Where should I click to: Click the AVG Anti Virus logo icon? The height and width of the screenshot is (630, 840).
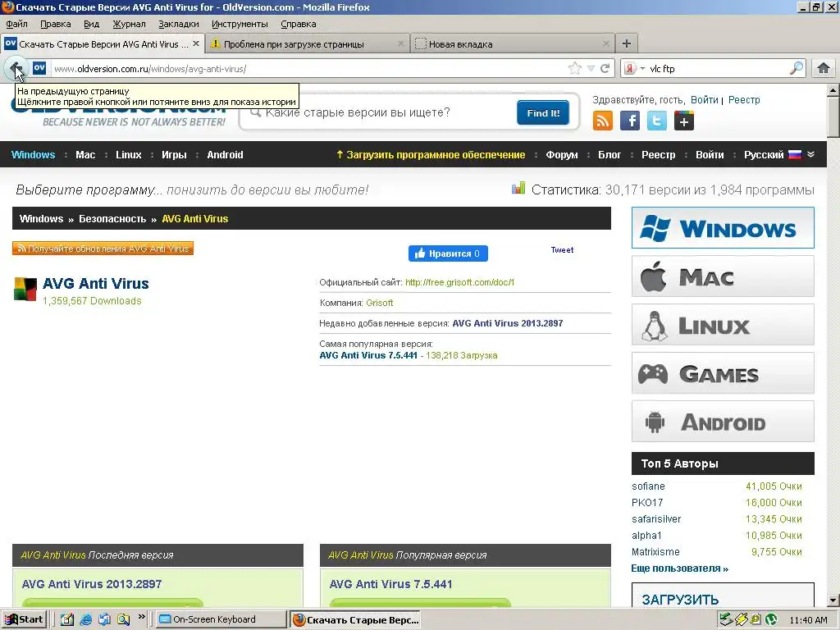(25, 290)
